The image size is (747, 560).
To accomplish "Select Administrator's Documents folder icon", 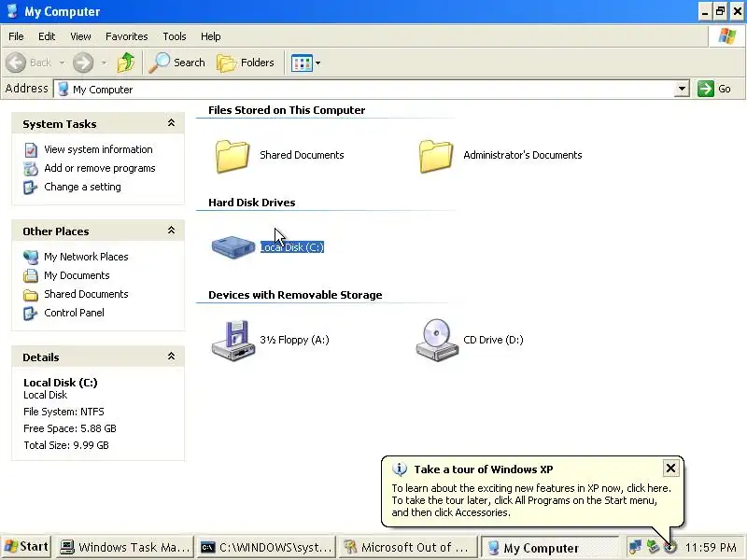I will [x=435, y=156].
